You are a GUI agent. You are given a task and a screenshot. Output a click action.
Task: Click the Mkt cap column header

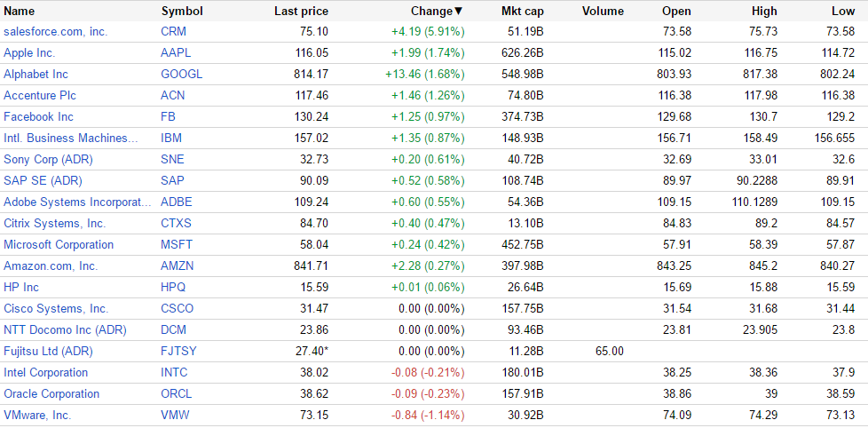point(521,12)
